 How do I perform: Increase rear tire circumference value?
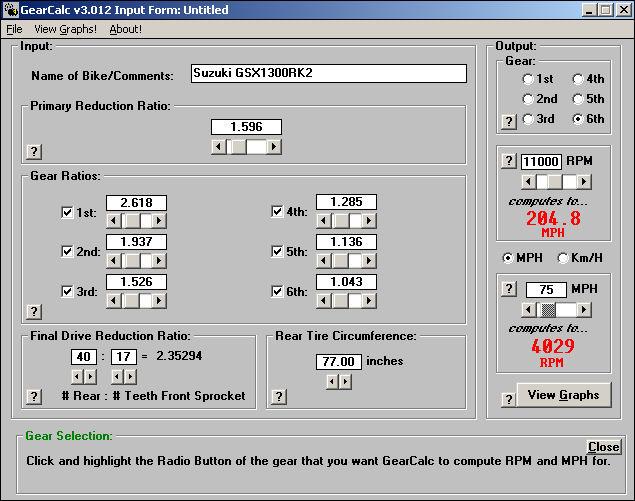pos(345,382)
